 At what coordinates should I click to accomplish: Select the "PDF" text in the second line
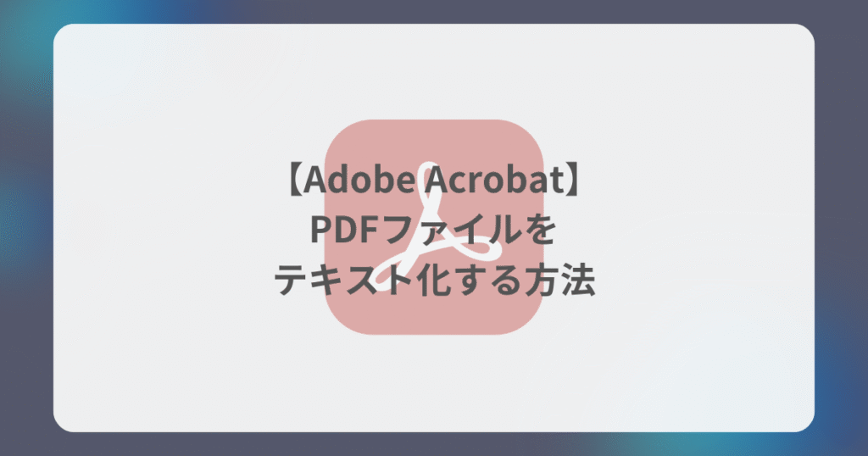pyautogui.click(x=344, y=230)
